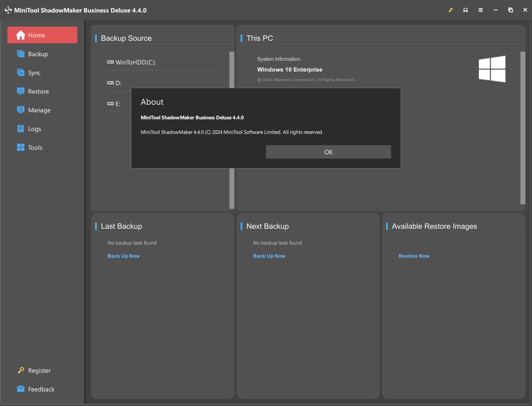Click No backup task found under Last Backup
The height and width of the screenshot is (406, 532).
(x=132, y=243)
